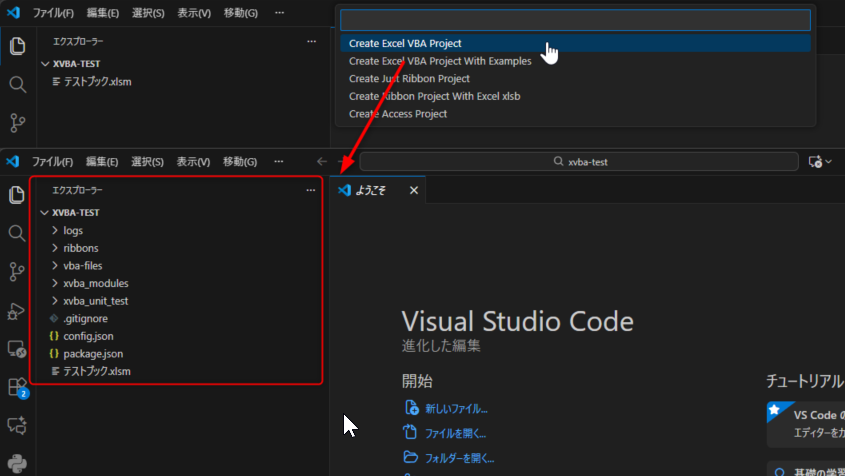Click フォルダーを開く open folder icon
Image resolution: width=845 pixels, height=476 pixels.
[411, 457]
